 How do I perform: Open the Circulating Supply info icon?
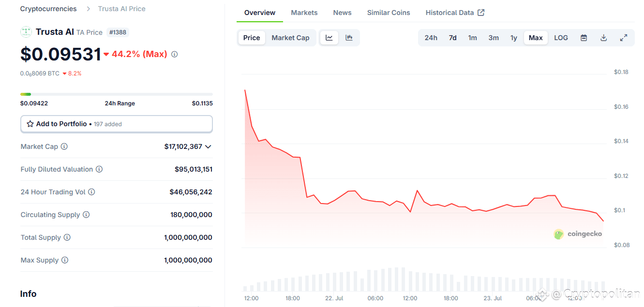point(86,215)
